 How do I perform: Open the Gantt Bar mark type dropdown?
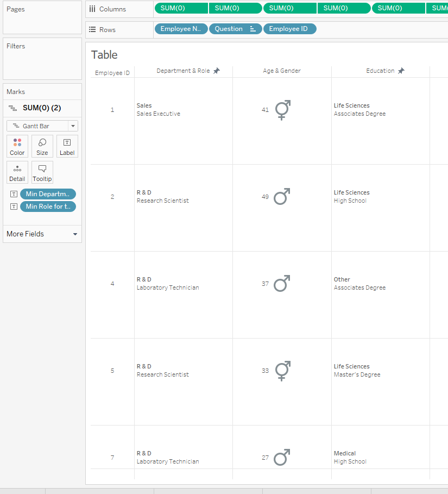pyautogui.click(x=73, y=126)
